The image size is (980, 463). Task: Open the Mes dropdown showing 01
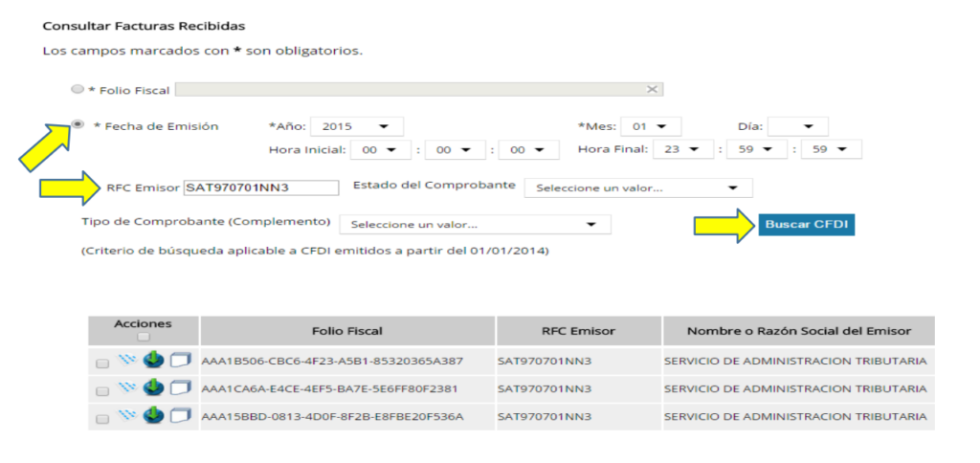coord(651,126)
